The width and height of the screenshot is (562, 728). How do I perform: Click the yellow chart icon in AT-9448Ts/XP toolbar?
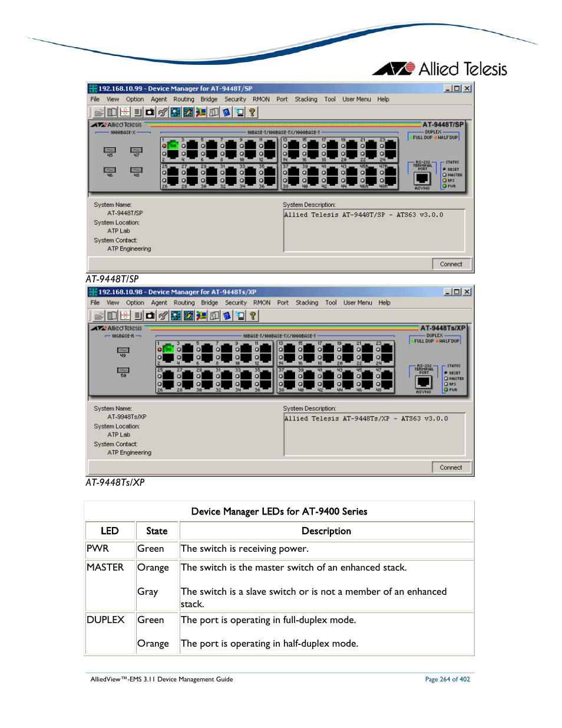[189, 315]
